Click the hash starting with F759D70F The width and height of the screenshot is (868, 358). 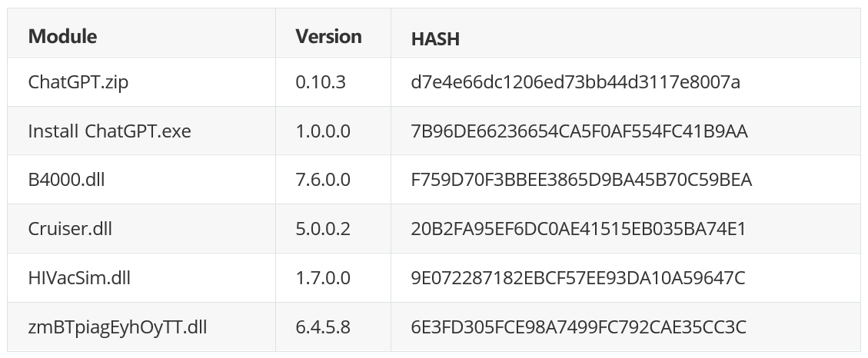click(581, 180)
